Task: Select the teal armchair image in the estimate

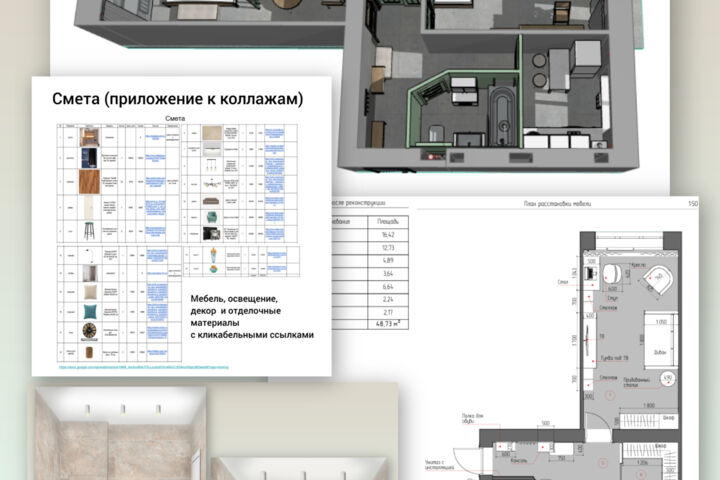Action: (212, 217)
